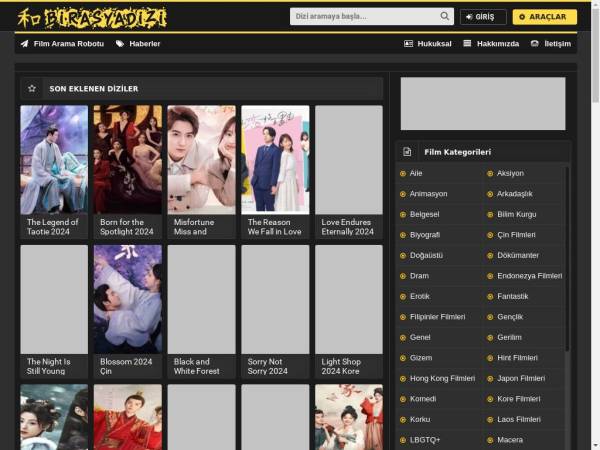Viewport: 600px width, 450px height.
Task: Click the Asyadizi site logo
Action: (x=92, y=17)
